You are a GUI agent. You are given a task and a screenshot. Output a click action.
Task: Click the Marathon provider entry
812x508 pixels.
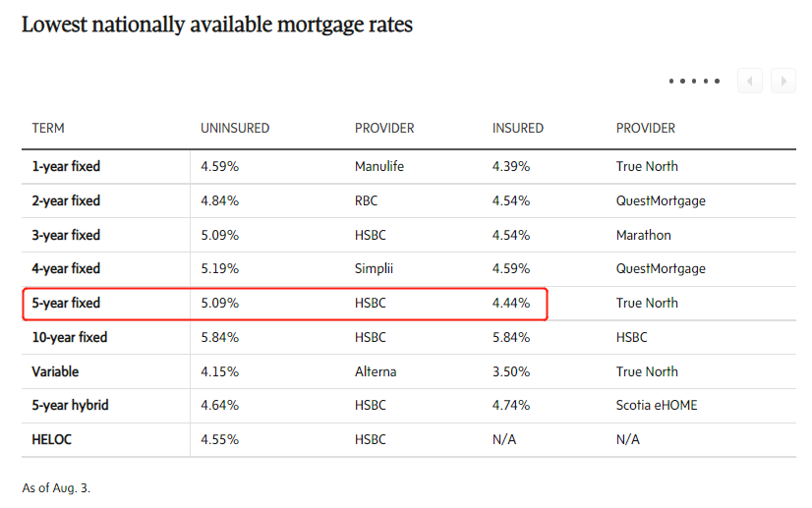coord(643,235)
